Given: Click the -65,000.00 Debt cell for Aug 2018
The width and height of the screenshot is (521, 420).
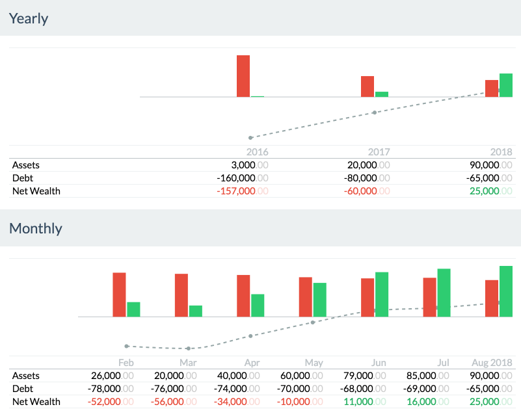Looking at the screenshot, I should coord(487,389).
